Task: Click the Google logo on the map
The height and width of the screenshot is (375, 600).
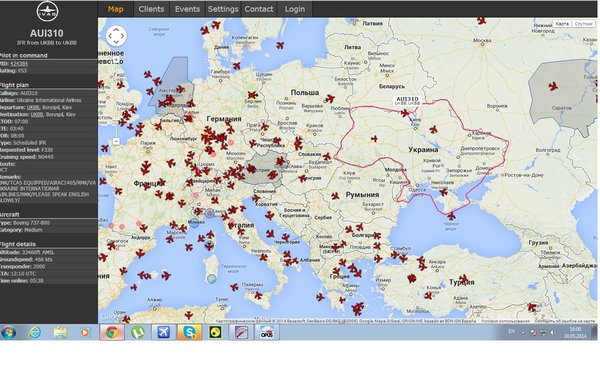Action: pyautogui.click(x=110, y=318)
